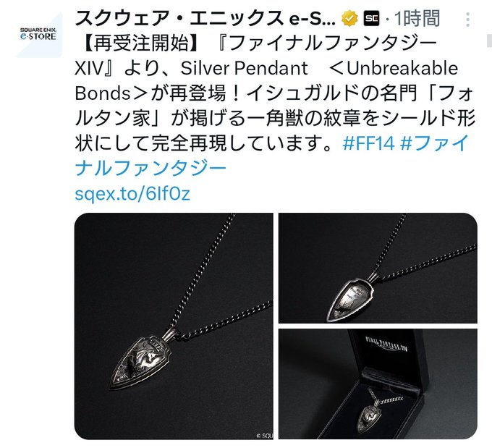
Task: Open the three-dot more options menu
Action: click(x=467, y=20)
